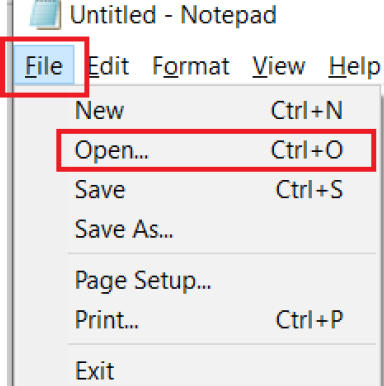
Task: Open the Page Setup... dialog entry
Action: click(223, 280)
